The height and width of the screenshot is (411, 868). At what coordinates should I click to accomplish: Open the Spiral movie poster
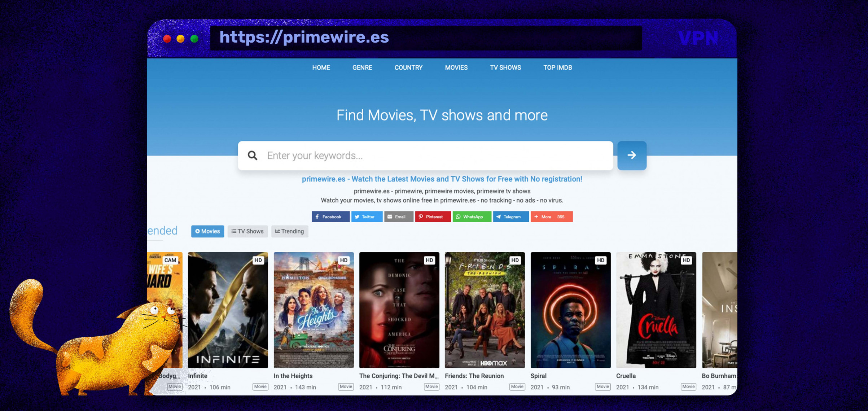pos(571,310)
